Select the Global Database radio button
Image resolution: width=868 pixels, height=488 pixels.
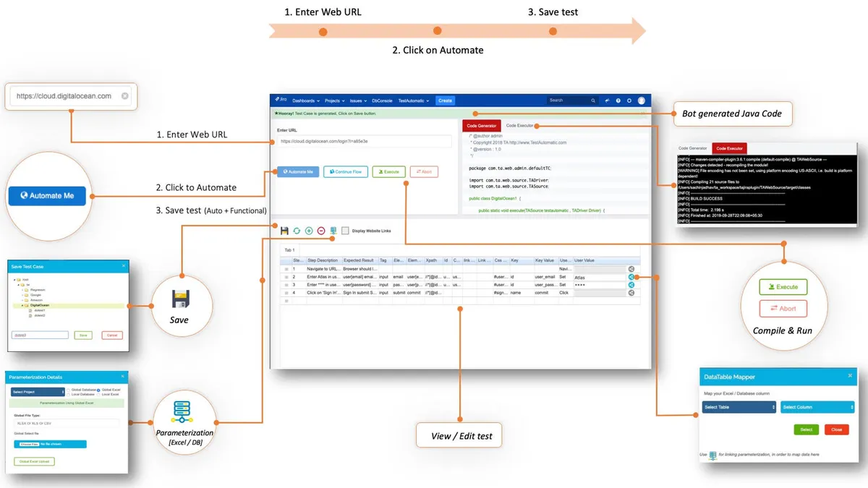coord(68,390)
